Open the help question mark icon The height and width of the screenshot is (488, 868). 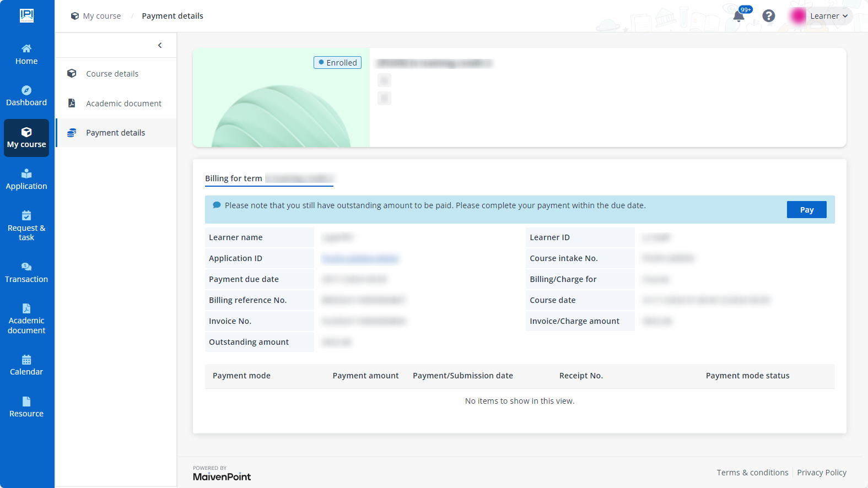(768, 16)
